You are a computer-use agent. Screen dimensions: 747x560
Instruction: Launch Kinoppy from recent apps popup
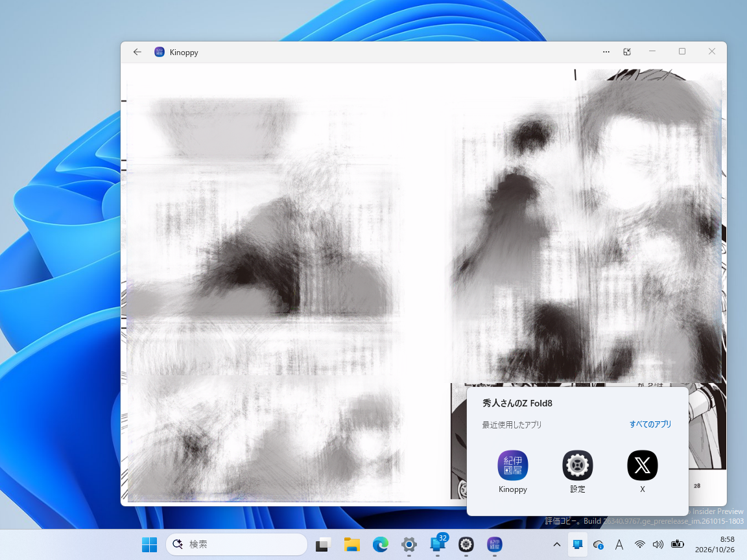pyautogui.click(x=513, y=471)
